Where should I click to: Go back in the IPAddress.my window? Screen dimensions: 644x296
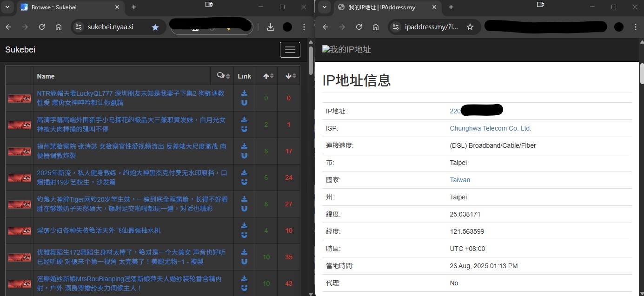(325, 27)
